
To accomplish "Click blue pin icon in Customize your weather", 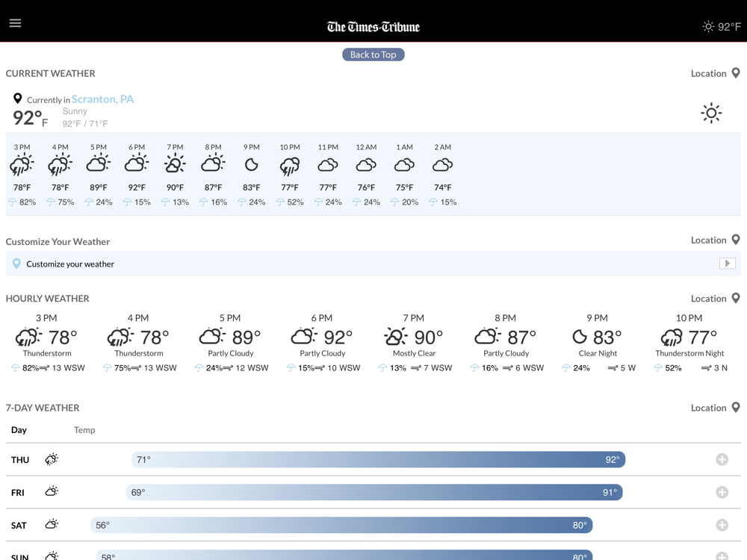I will [16, 264].
